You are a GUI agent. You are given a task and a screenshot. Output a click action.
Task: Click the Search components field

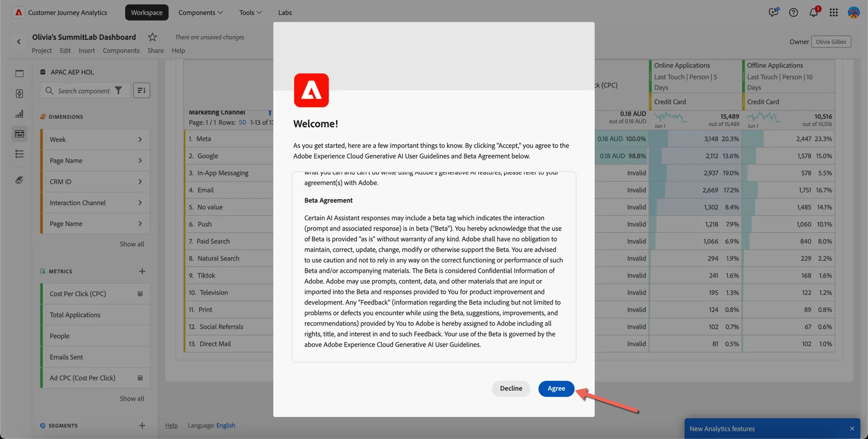(84, 91)
